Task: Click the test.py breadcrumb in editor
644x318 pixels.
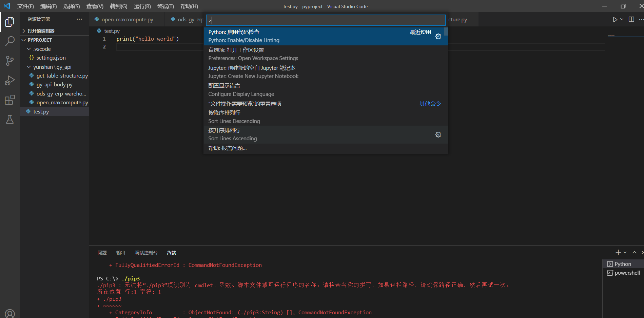Action: click(x=112, y=31)
